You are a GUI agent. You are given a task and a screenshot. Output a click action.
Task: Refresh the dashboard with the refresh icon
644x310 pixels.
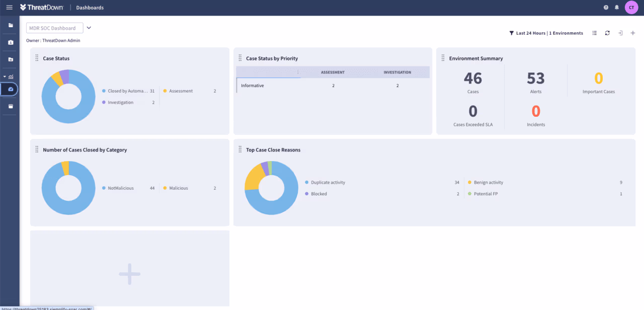pyautogui.click(x=607, y=33)
